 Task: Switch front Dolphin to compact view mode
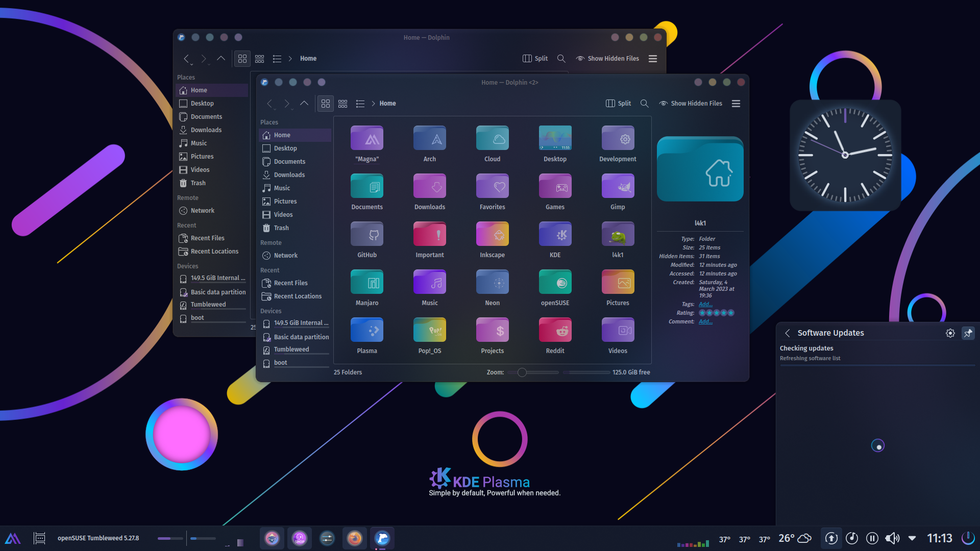click(x=343, y=104)
